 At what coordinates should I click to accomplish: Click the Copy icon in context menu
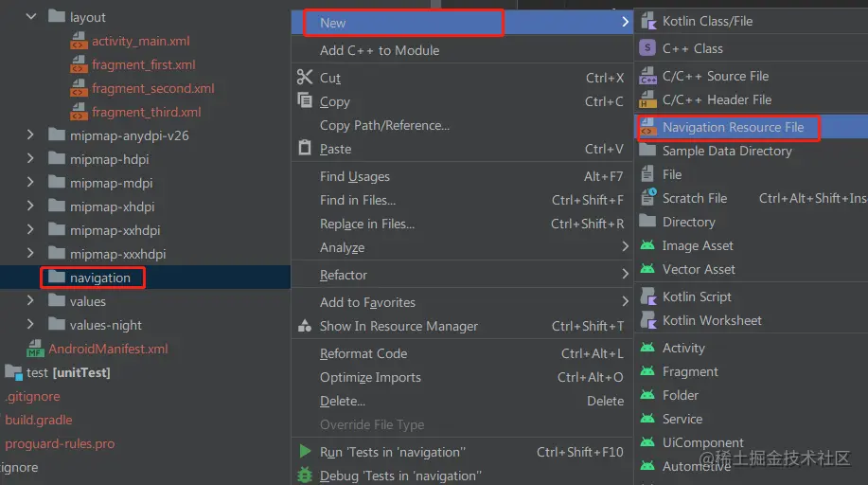(x=305, y=100)
